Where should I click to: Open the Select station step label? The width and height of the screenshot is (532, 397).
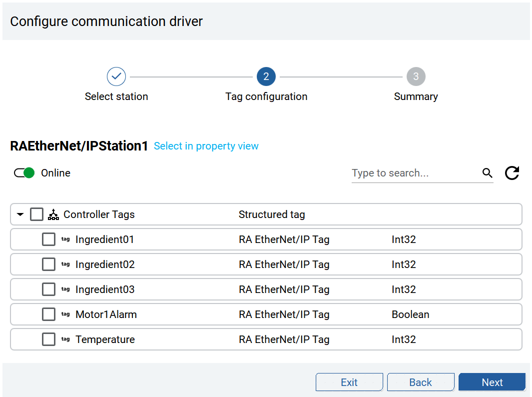tap(116, 96)
